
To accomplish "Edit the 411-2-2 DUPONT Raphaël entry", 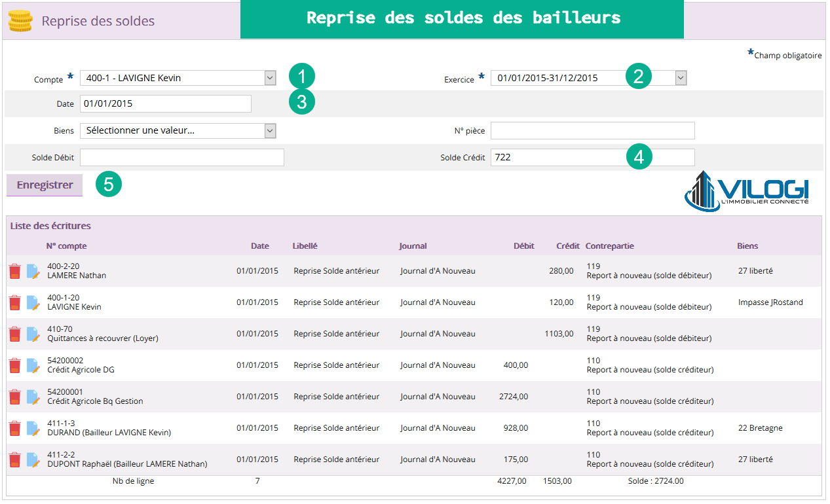I will click(x=33, y=459).
